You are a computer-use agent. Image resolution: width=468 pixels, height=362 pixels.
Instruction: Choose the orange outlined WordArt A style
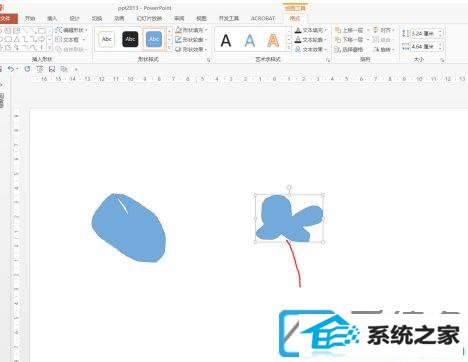coord(273,40)
